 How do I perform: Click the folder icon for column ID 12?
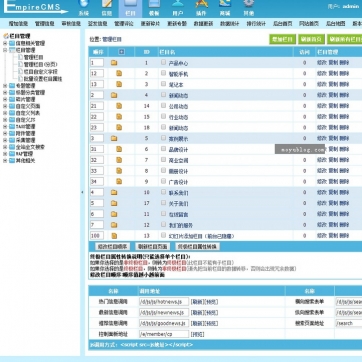[x=114, y=225]
